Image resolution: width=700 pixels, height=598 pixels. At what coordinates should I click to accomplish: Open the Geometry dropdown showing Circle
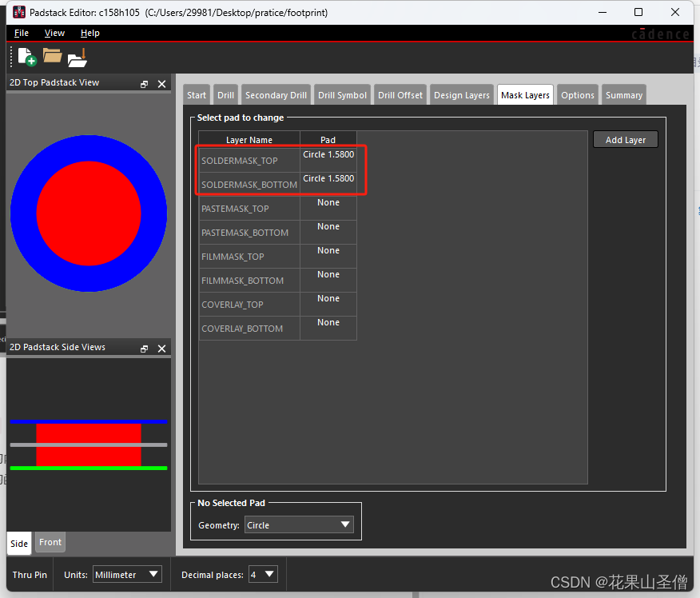[x=299, y=524]
